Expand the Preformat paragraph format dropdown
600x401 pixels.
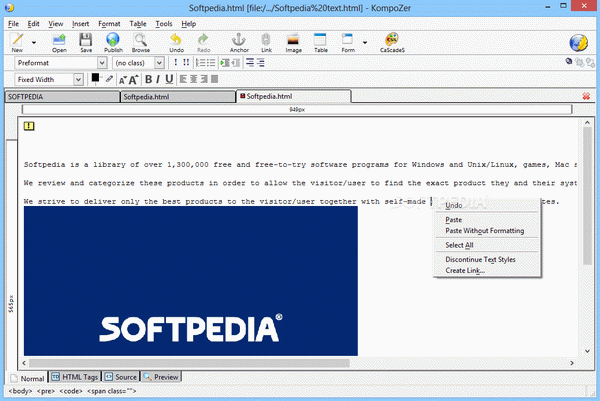[101, 62]
